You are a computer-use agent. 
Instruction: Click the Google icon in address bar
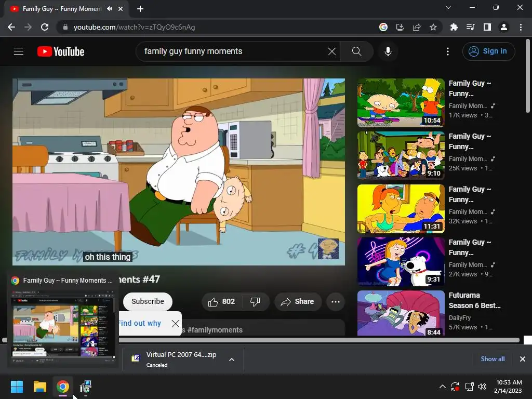(383, 27)
